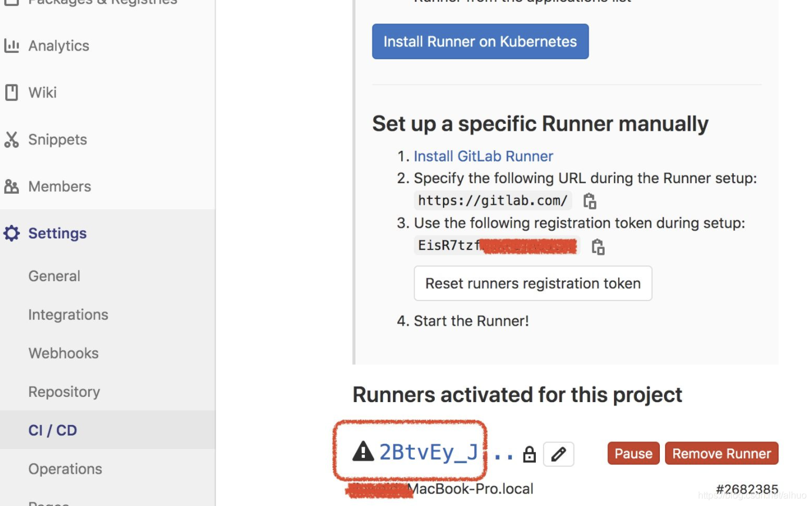Click the runner ID #2682385

point(747,489)
